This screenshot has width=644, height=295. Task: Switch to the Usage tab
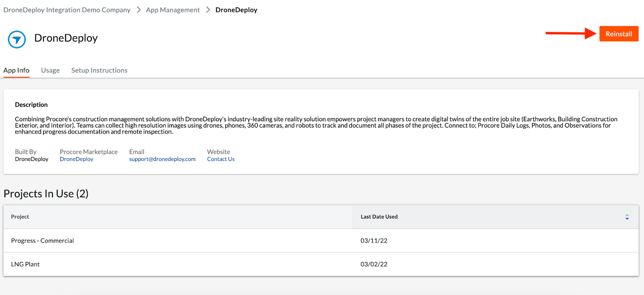50,70
